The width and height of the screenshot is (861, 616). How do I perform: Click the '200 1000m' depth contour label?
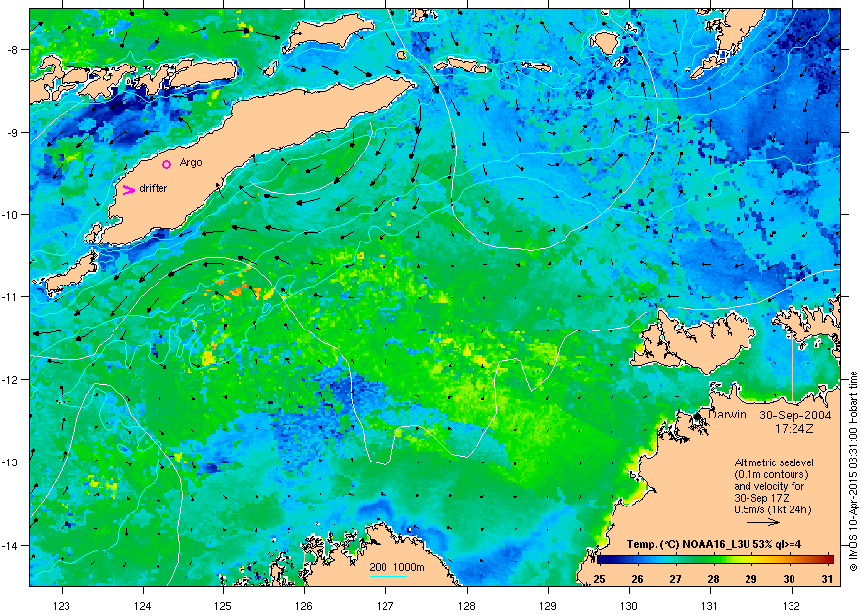(x=396, y=567)
